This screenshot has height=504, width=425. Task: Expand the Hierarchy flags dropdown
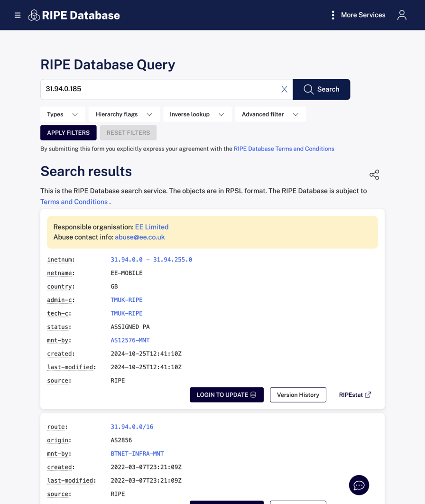pos(124,114)
